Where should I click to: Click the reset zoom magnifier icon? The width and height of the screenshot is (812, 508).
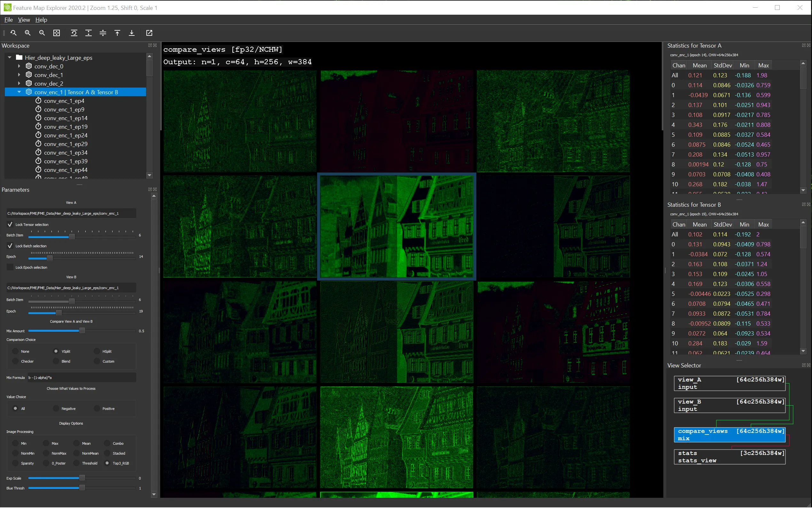(13, 33)
